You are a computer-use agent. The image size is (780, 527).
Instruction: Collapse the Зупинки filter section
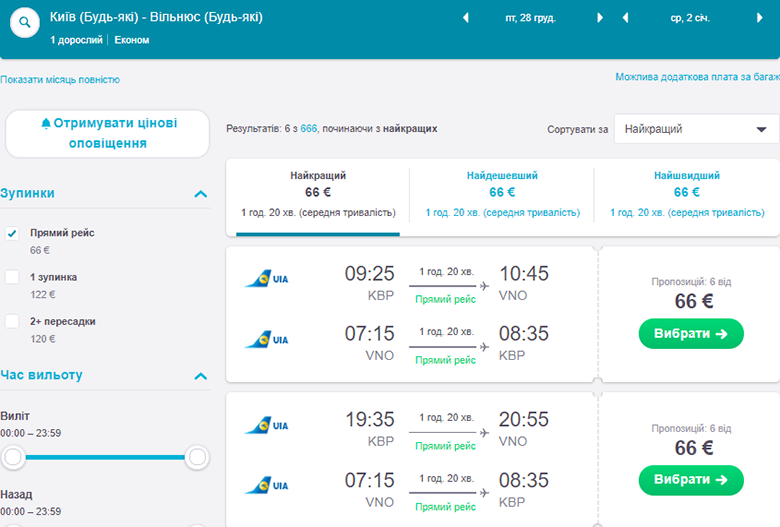pyautogui.click(x=201, y=194)
